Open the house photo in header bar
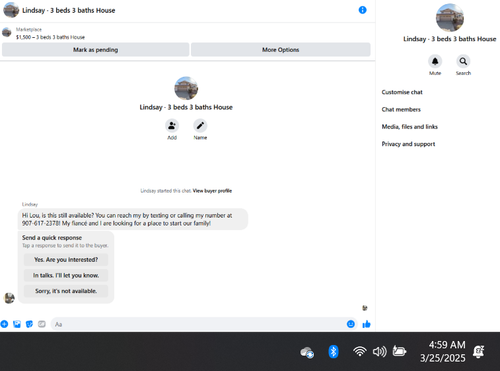500x371 pixels. 11,10
